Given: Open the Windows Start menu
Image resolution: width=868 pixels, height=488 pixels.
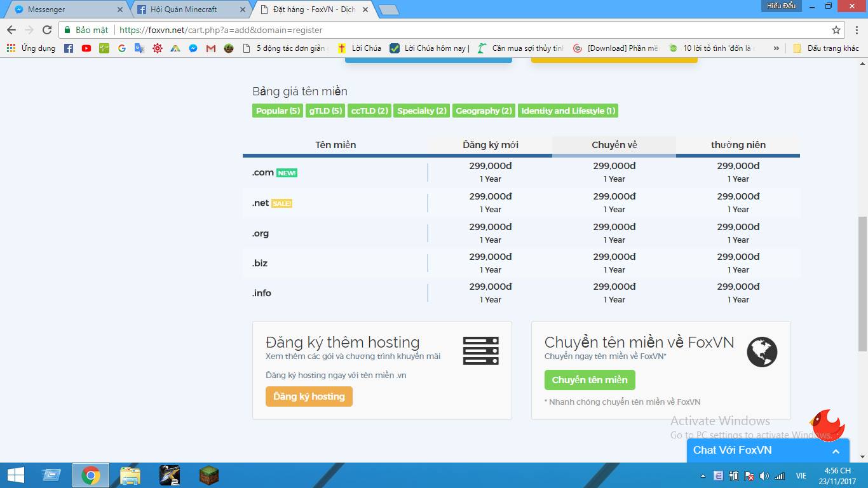Looking at the screenshot, I should pos(16,475).
